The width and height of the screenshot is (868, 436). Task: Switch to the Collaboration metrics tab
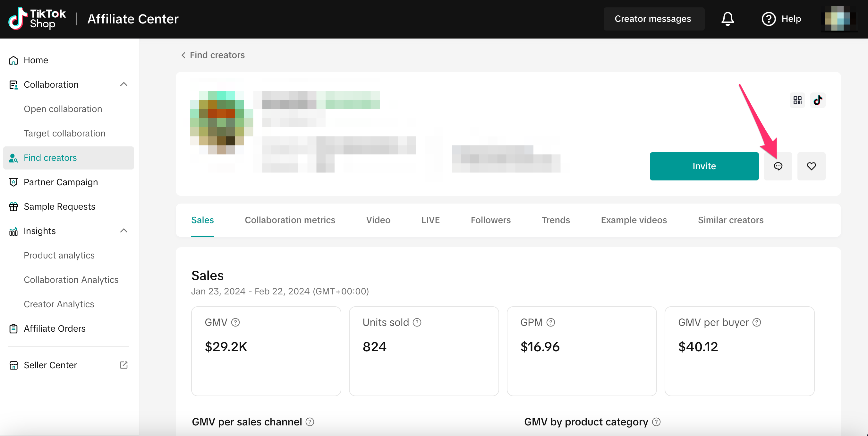tap(290, 220)
